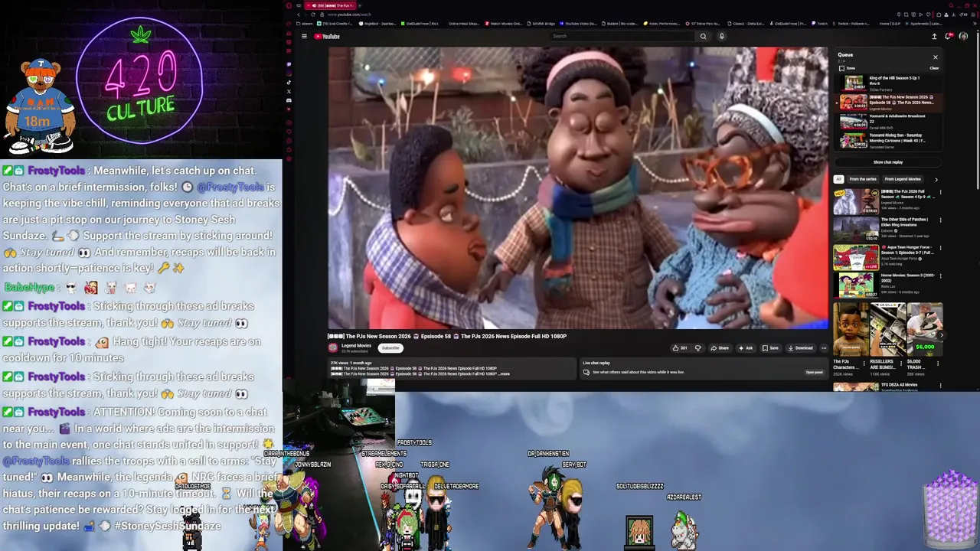Expand description with ...more

pyautogui.click(x=504, y=373)
